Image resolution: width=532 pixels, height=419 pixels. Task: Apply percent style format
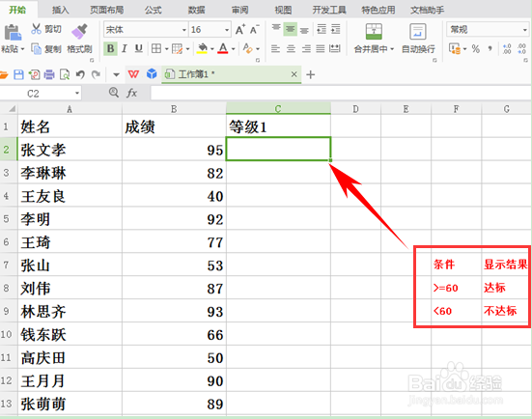tap(476, 49)
